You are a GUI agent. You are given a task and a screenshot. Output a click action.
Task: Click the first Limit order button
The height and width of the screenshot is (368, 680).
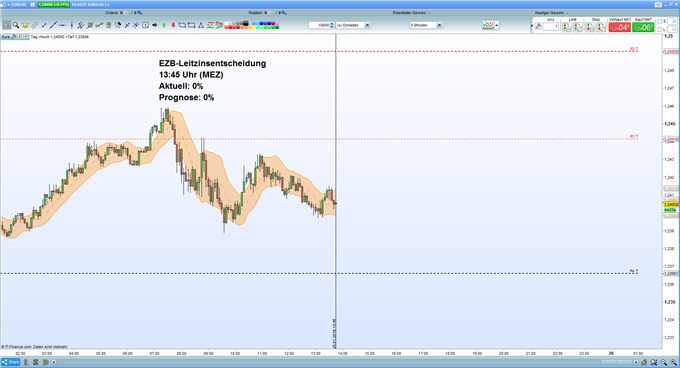coord(566,27)
